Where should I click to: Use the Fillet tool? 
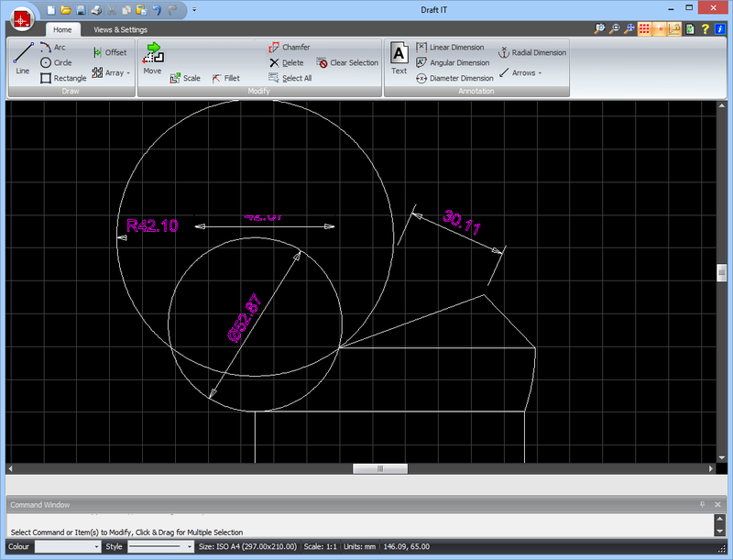coord(228,78)
